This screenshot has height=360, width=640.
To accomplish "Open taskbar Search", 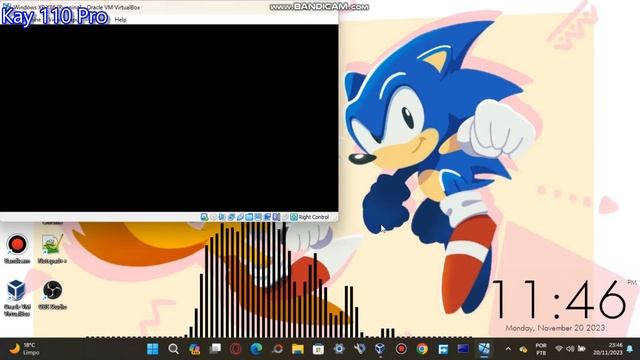I will (x=173, y=349).
